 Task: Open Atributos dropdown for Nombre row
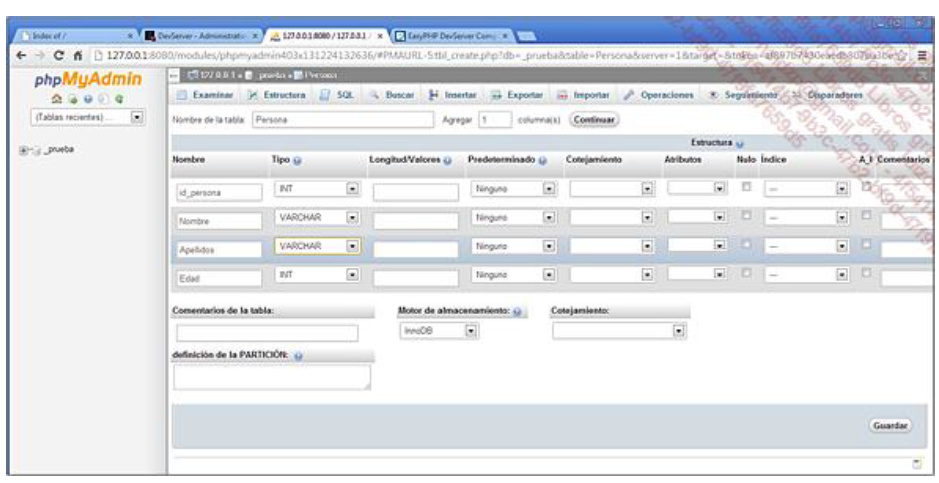(697, 217)
